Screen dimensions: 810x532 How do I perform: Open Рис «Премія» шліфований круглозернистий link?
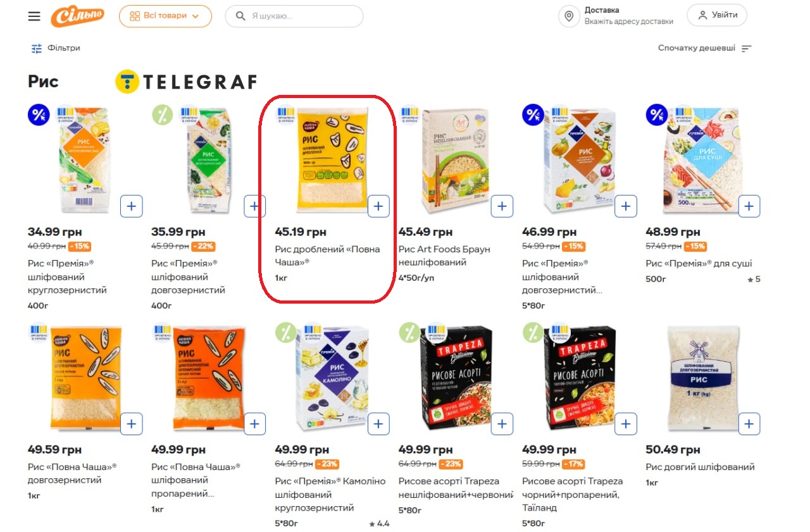coord(67,276)
